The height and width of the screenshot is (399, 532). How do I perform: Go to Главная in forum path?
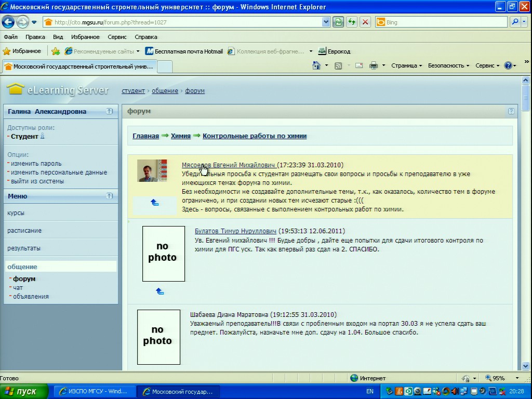point(145,136)
